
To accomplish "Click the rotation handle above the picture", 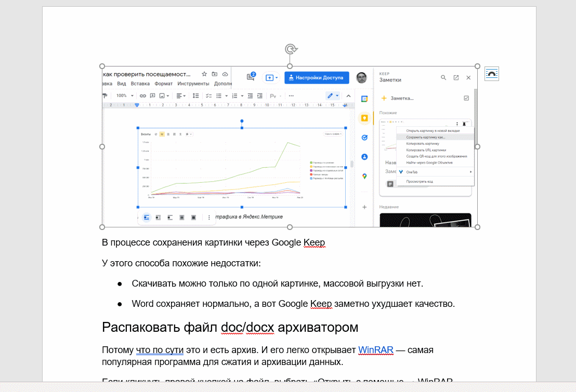I will [291, 49].
